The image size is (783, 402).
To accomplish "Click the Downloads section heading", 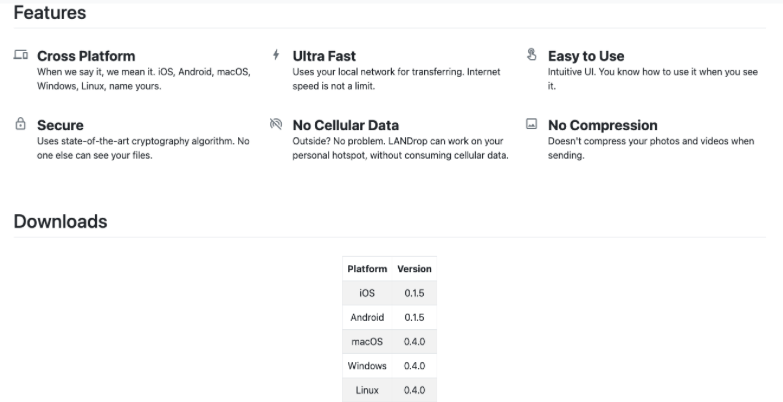I will click(x=60, y=221).
